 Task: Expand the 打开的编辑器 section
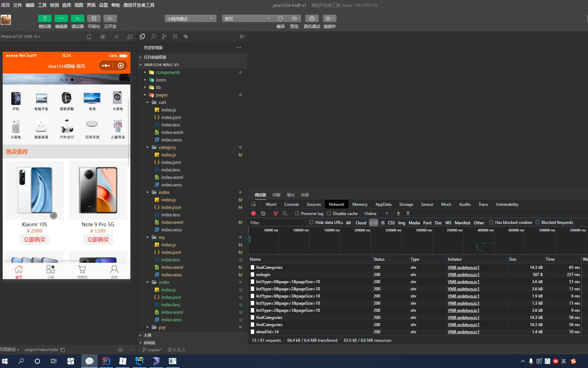click(x=155, y=57)
